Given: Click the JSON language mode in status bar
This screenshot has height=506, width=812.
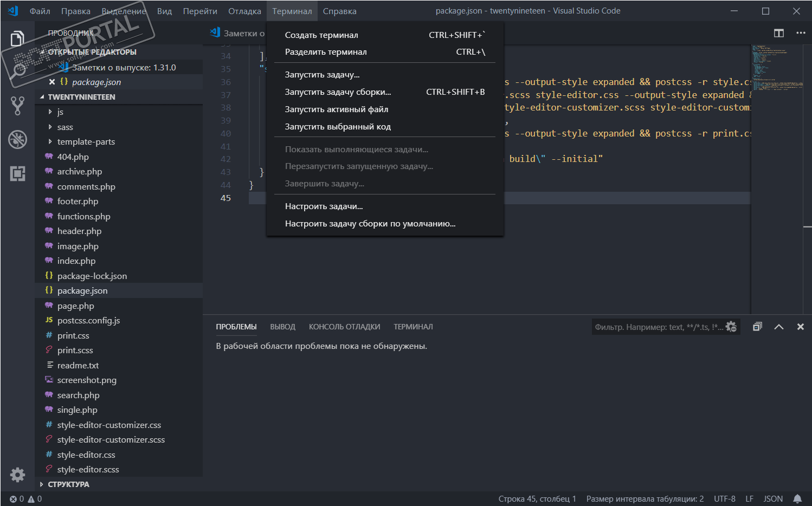Looking at the screenshot, I should (772, 498).
